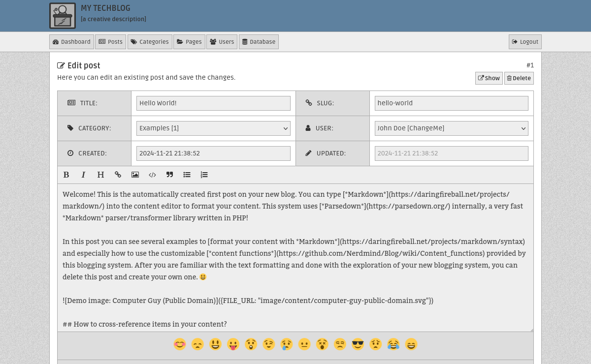The image size is (591, 364).
Task: Click the Edit post heading
Action: 79,65
